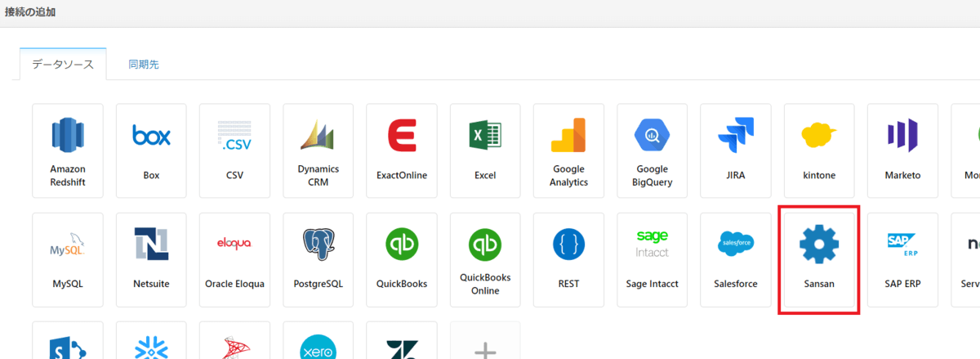Switch to the 同期先 tab
Image resolution: width=980 pixels, height=359 pixels.
click(x=144, y=64)
